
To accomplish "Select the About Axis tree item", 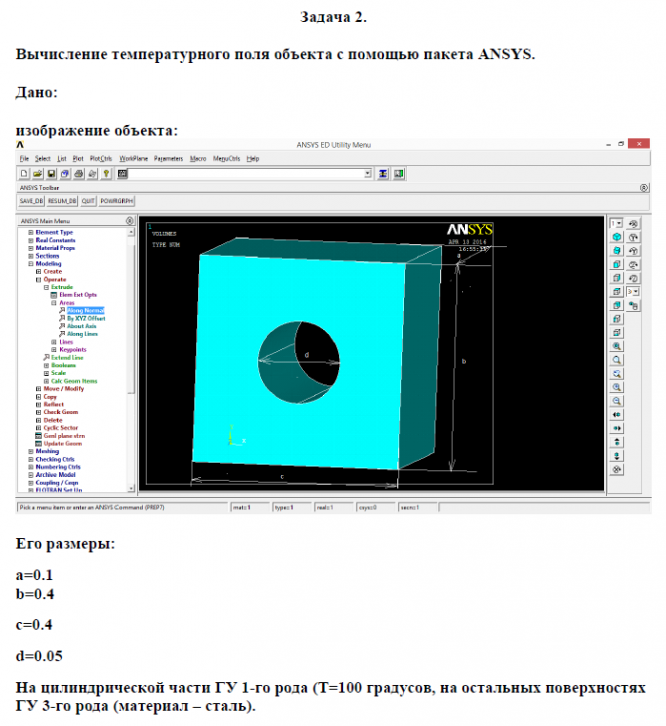I will 82,326.
